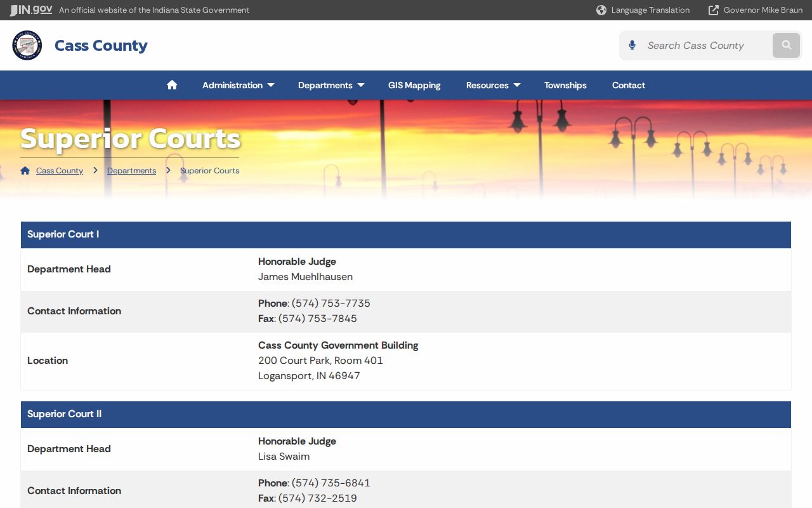The height and width of the screenshot is (508, 812).
Task: Click phone number (574) 735-6841
Action: coord(331,483)
